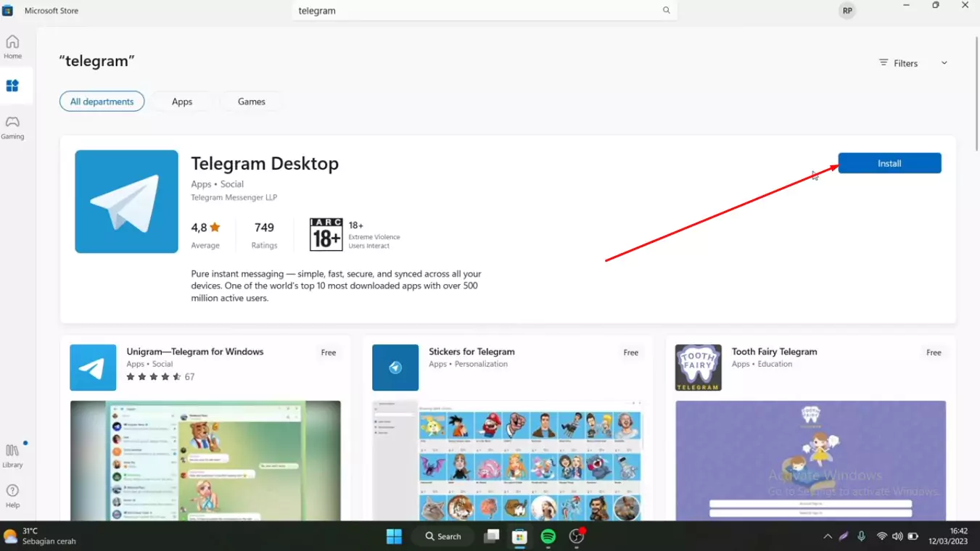This screenshot has width=980, height=551.
Task: Open Help in the sidebar
Action: [x=12, y=496]
